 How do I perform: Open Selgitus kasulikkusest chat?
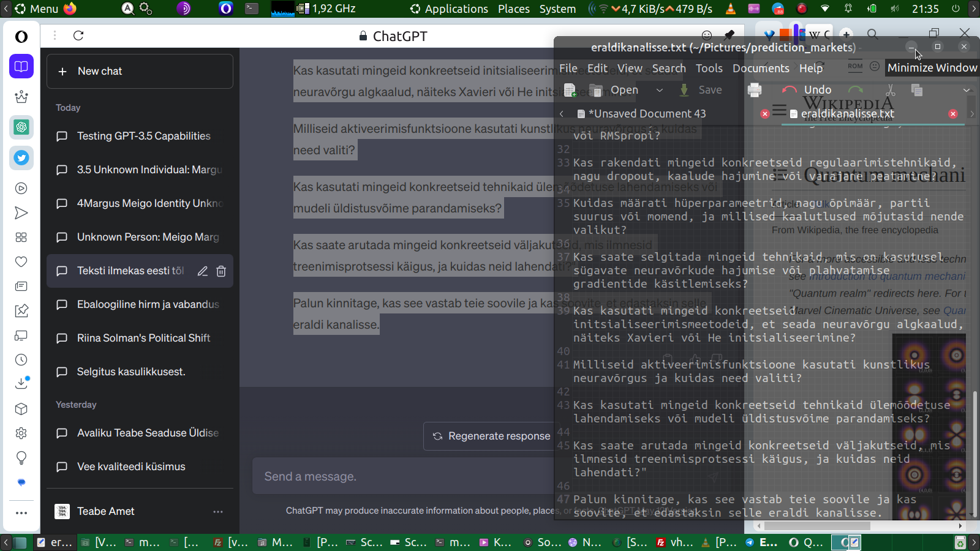140,372
